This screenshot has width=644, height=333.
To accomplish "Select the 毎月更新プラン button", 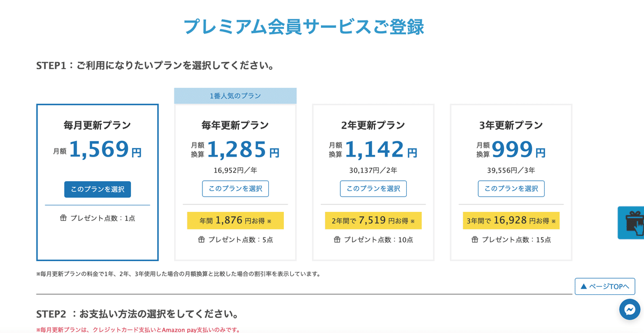I will click(x=98, y=189).
